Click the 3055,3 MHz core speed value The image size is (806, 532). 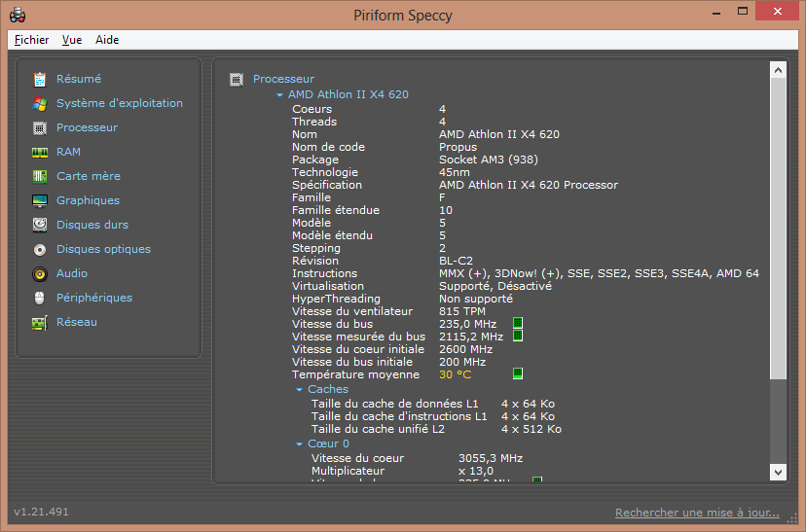[491, 458]
